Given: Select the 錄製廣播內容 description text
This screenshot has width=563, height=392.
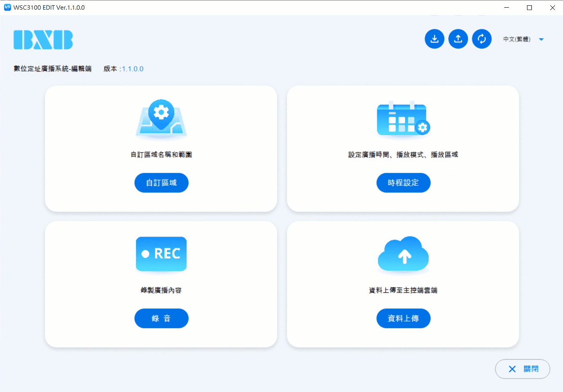Looking at the screenshot, I should pyautogui.click(x=161, y=290).
